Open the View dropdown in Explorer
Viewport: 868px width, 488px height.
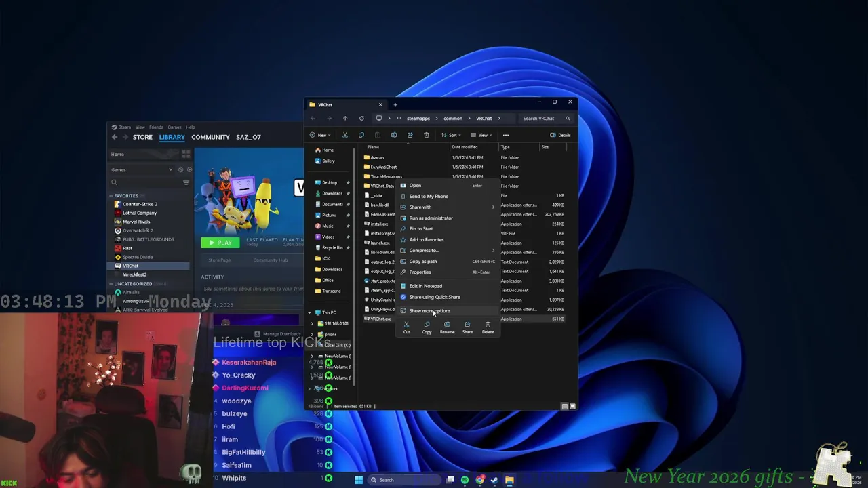481,135
